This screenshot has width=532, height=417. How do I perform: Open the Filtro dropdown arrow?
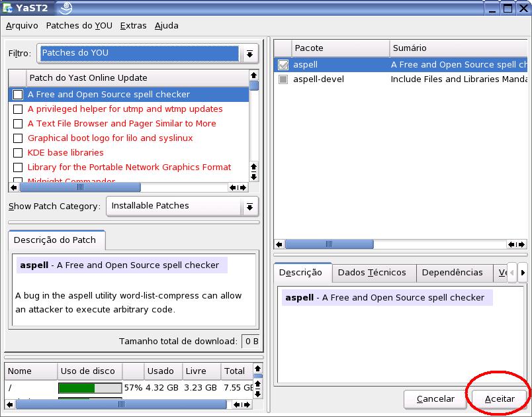(x=249, y=54)
